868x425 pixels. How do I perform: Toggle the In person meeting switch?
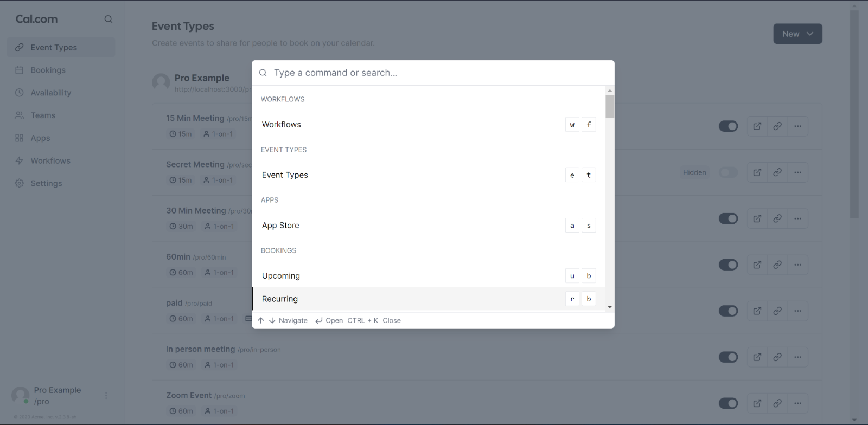[x=729, y=357]
